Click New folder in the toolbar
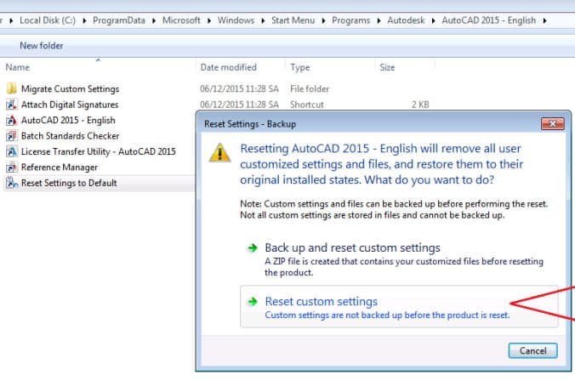This screenshot has height=392, width=575. [x=41, y=45]
